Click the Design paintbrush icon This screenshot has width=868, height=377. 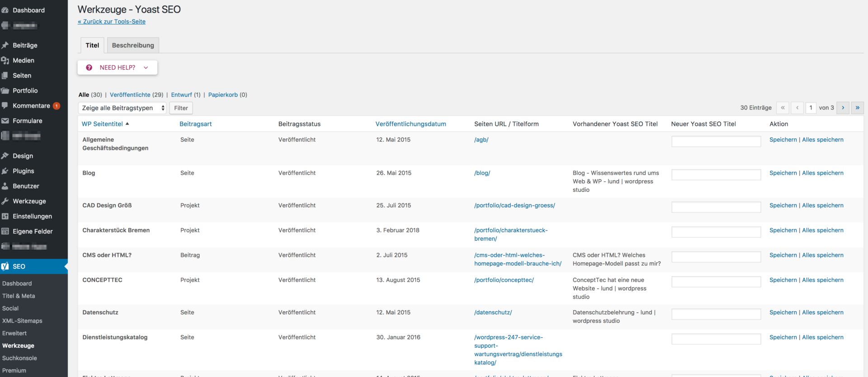(5, 156)
